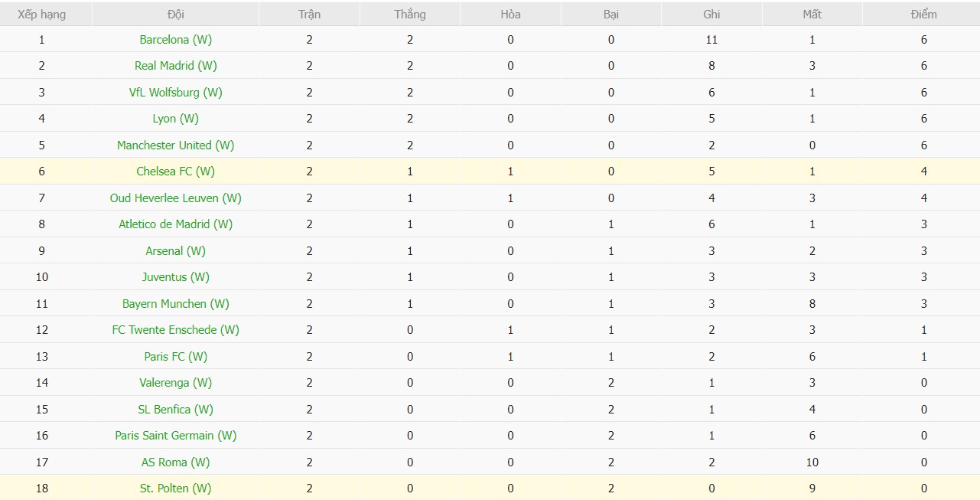Select Atletico de Madrid (W) link
980x500 pixels.
coord(175,224)
